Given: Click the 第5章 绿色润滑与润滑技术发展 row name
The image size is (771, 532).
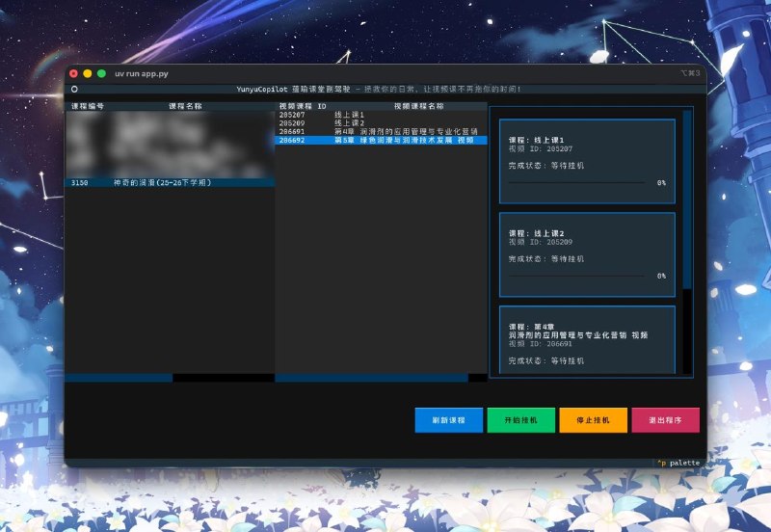Looking at the screenshot, I should 404,140.
